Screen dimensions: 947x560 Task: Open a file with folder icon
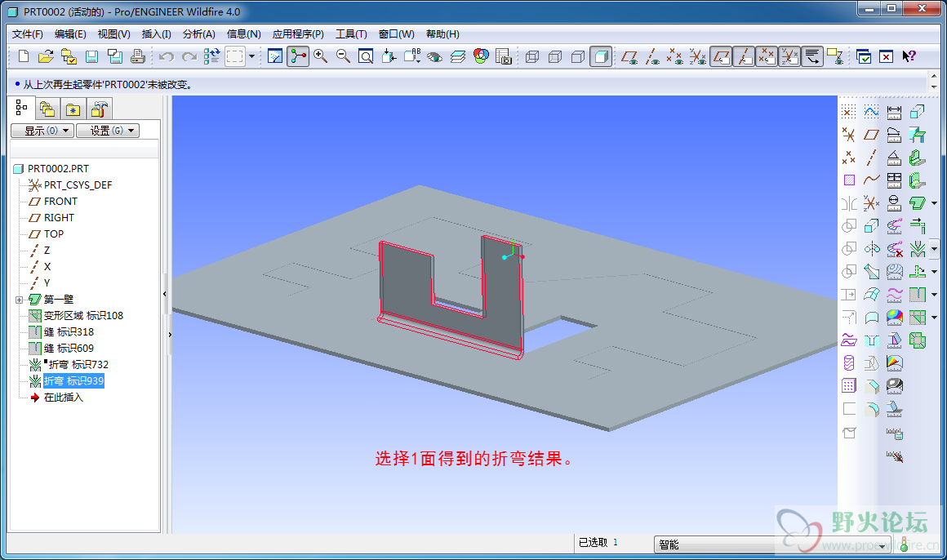[46, 56]
